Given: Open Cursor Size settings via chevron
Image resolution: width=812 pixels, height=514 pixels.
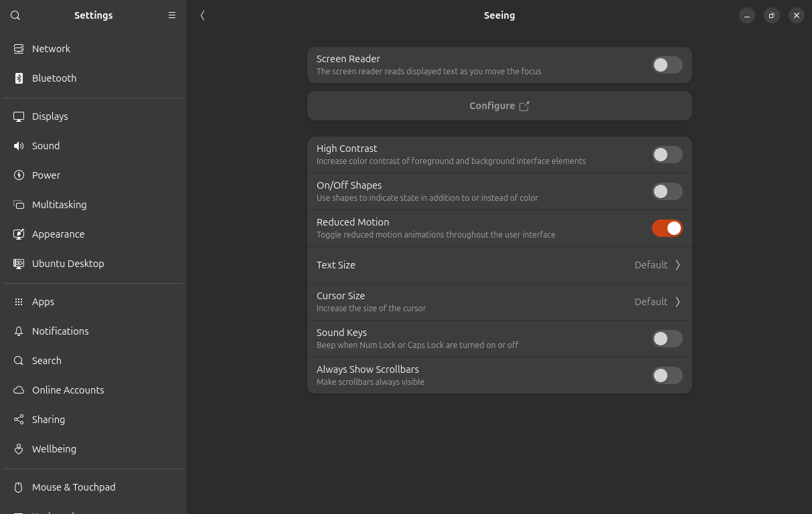Looking at the screenshot, I should pos(677,302).
